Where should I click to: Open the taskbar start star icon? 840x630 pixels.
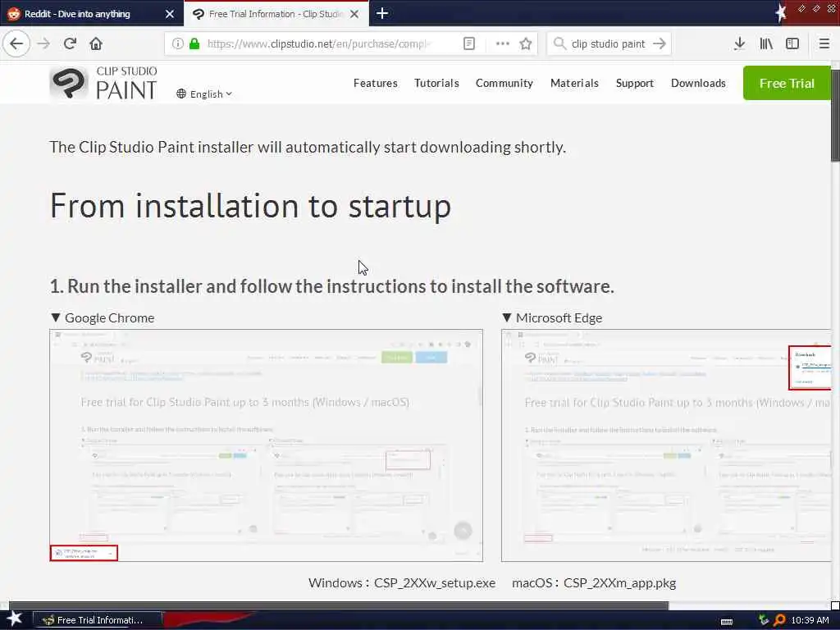(x=14, y=619)
